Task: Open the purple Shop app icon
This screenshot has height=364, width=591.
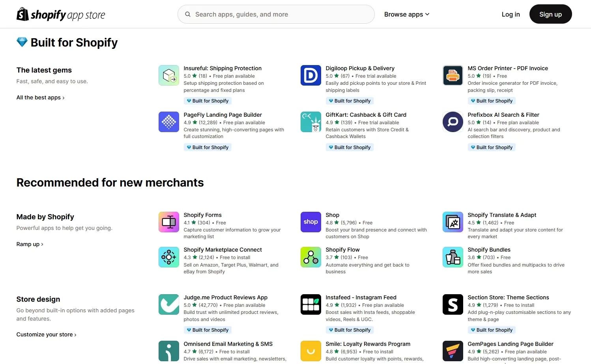Action: 311,222
